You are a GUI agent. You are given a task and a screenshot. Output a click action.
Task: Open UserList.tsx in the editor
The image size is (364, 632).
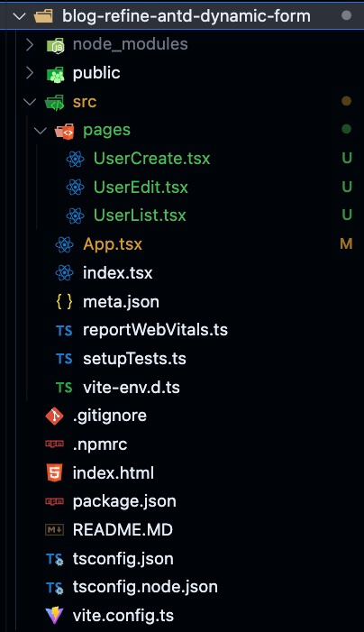140,215
